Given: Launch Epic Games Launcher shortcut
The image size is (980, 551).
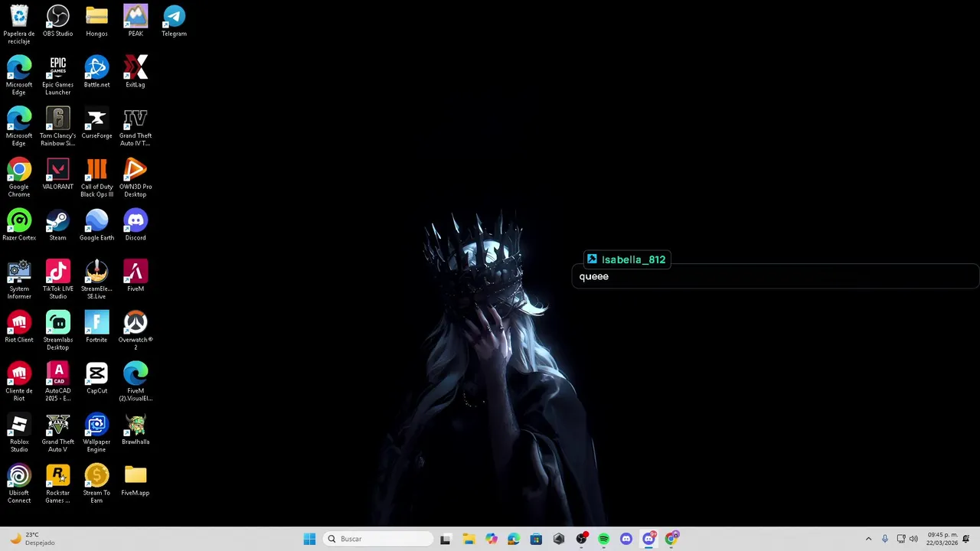Looking at the screenshot, I should point(58,76).
